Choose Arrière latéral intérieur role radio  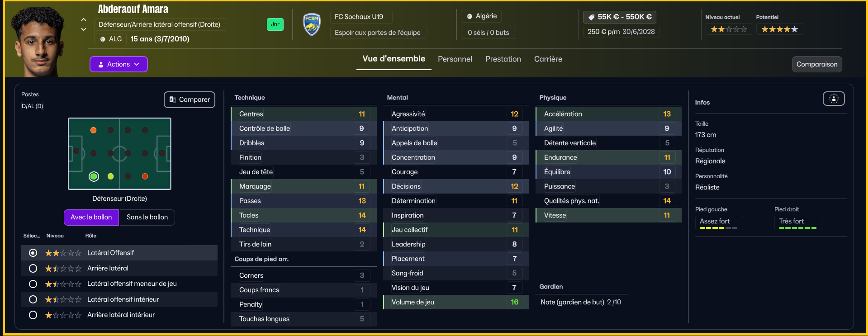pos(33,315)
